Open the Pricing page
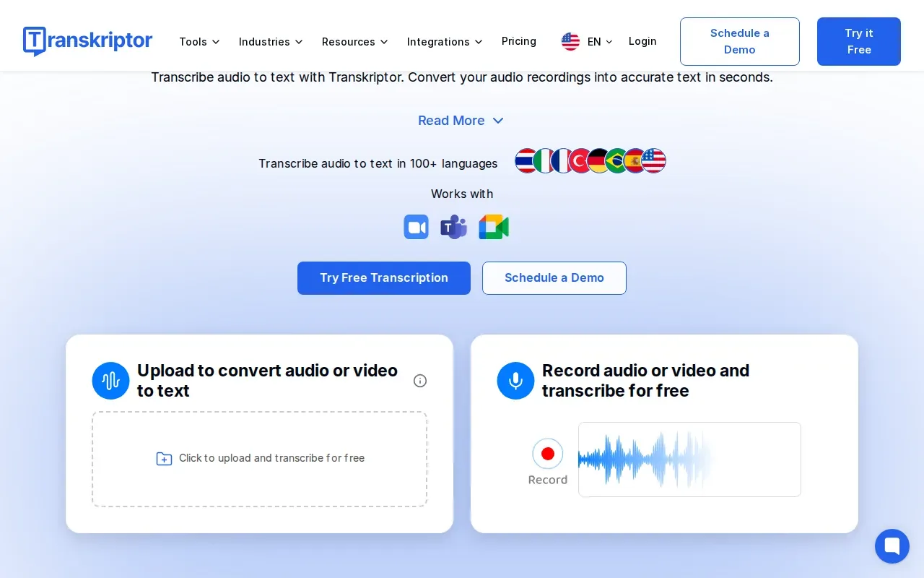Screen dimensions: 924x578 pos(519,41)
